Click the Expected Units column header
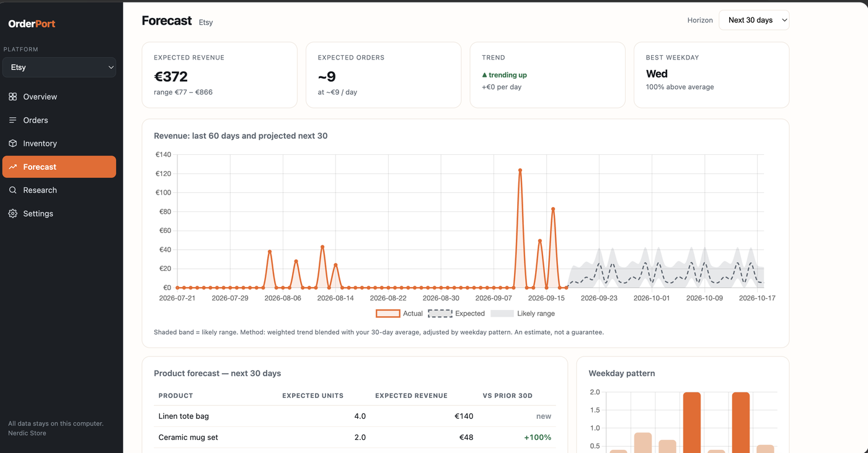The height and width of the screenshot is (453, 868). [x=312, y=395]
